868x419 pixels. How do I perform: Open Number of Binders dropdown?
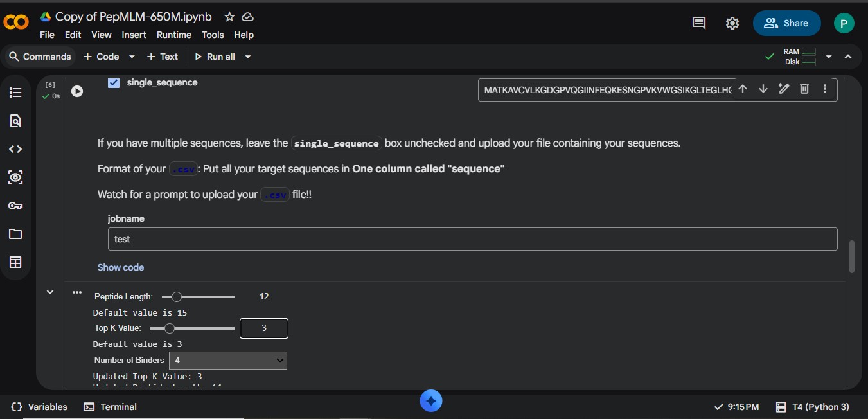pos(228,361)
